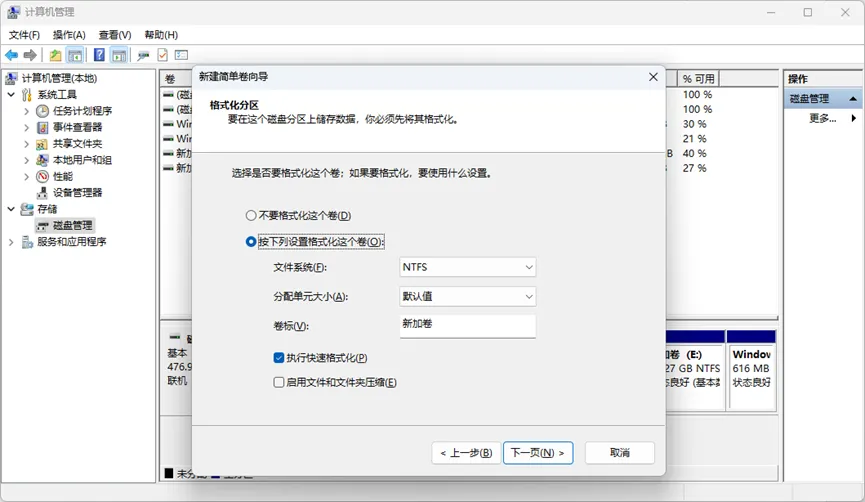
Task: Click the 下一页(N) button
Action: [x=538, y=453]
